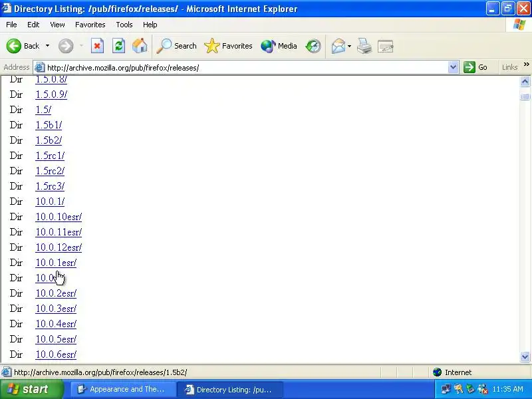The height and width of the screenshot is (399, 532).
Task: Open the File menu
Action: click(11, 25)
